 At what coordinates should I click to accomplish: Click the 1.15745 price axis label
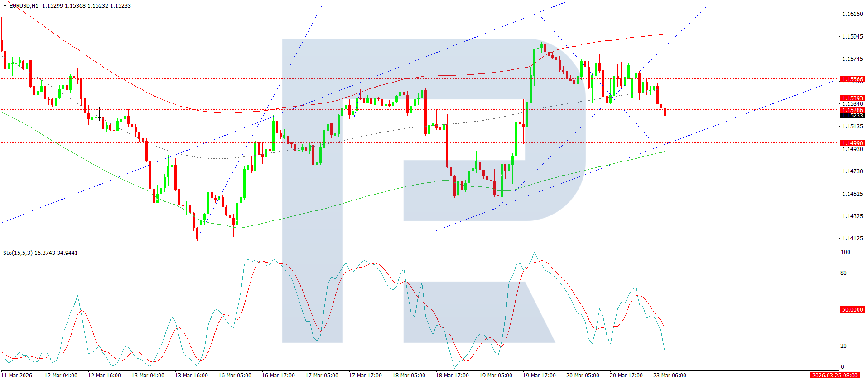coord(852,59)
